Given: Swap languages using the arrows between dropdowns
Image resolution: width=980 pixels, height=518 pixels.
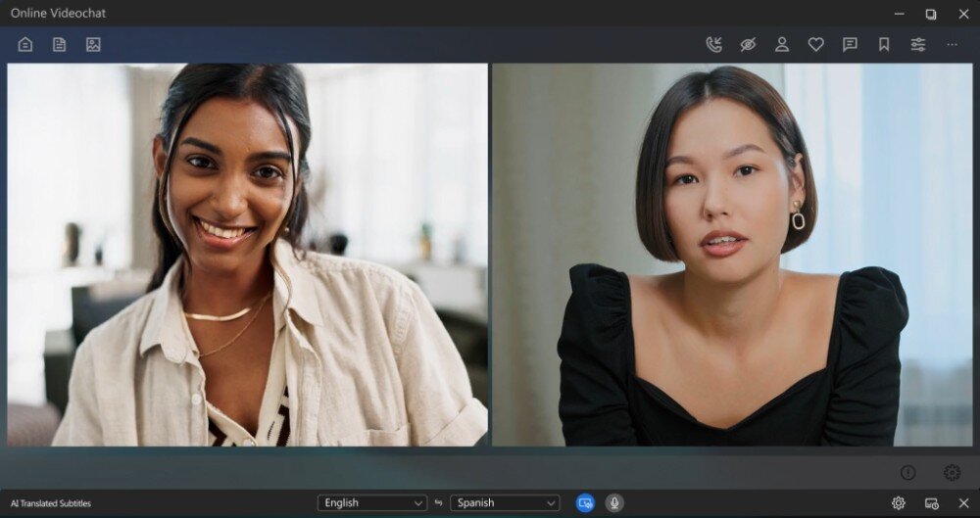Looking at the screenshot, I should tap(438, 502).
